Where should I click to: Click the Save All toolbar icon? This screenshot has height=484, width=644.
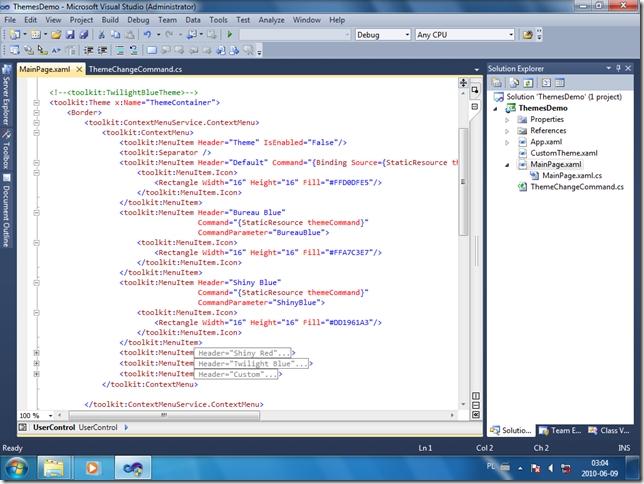point(84,35)
